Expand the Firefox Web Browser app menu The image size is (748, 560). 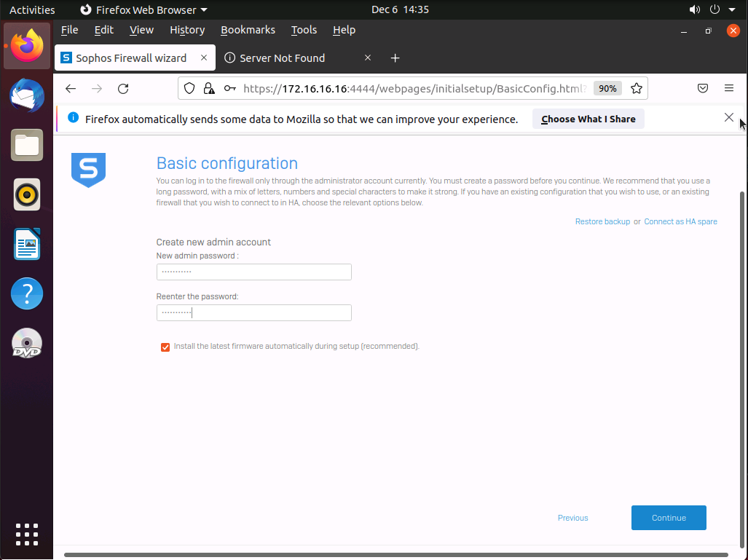[x=143, y=10]
